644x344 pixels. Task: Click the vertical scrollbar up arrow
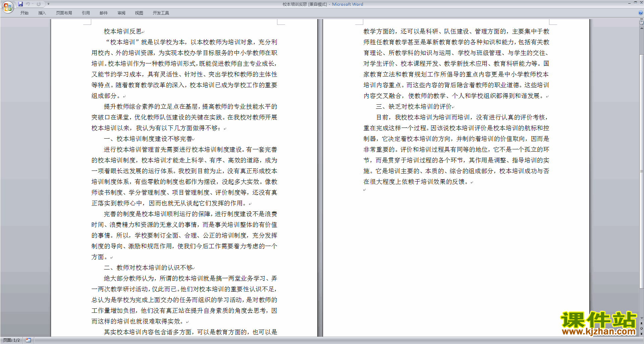coord(641,28)
